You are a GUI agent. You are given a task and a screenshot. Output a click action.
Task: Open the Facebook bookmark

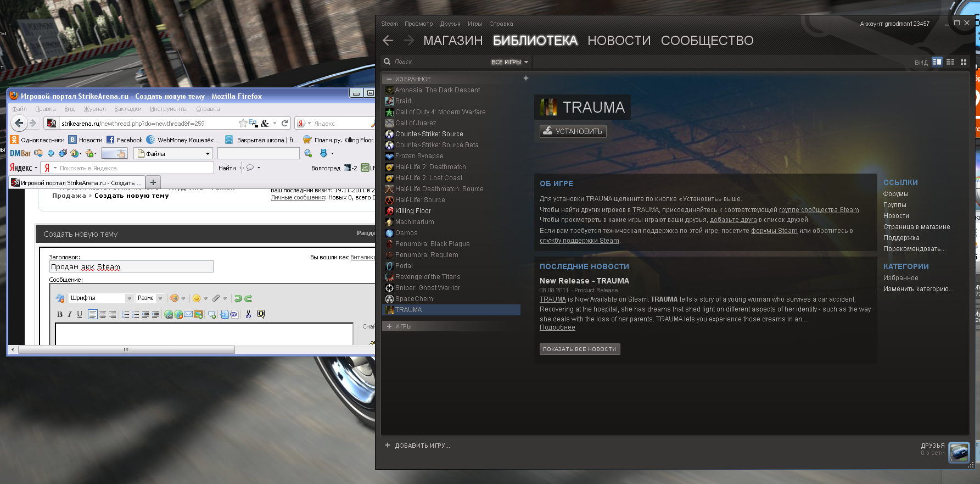pos(125,140)
